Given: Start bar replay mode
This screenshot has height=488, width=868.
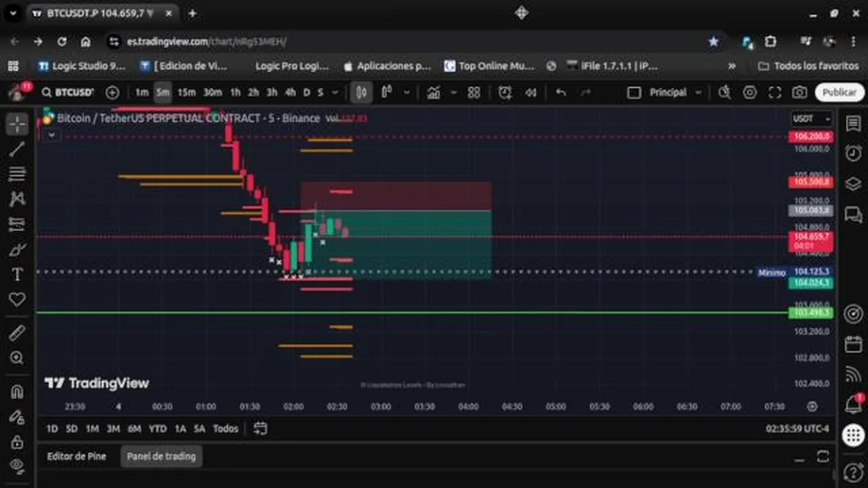Looking at the screenshot, I should pyautogui.click(x=532, y=92).
